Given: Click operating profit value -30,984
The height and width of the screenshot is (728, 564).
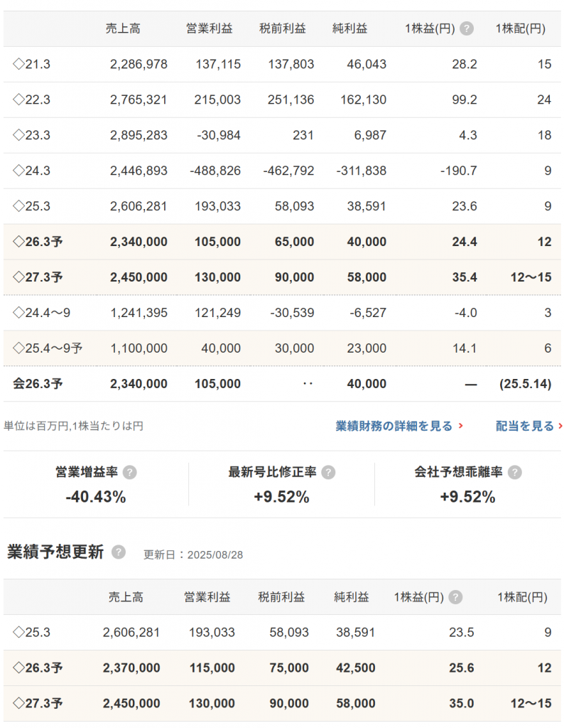Looking at the screenshot, I should (219, 135).
